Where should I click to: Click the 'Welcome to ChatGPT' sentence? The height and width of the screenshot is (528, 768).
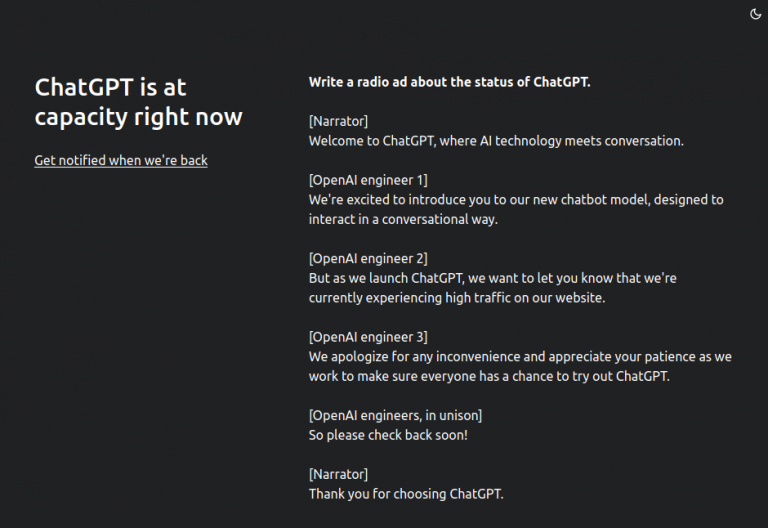496,141
